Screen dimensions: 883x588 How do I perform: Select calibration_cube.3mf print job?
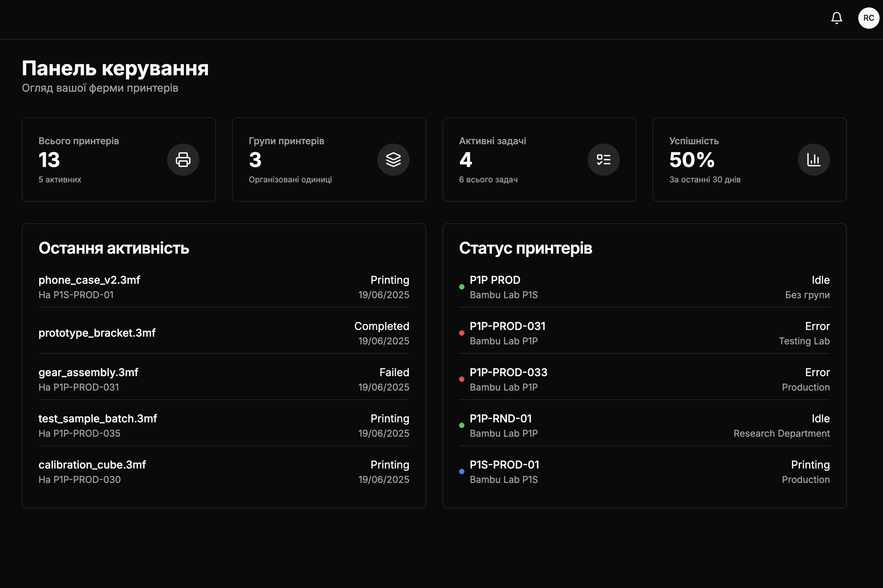point(92,465)
